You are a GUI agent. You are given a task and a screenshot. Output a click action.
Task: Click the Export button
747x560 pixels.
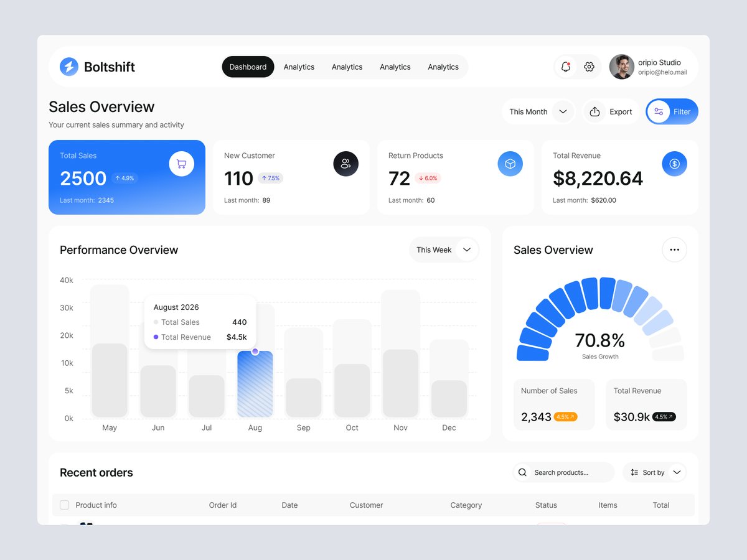coord(611,112)
